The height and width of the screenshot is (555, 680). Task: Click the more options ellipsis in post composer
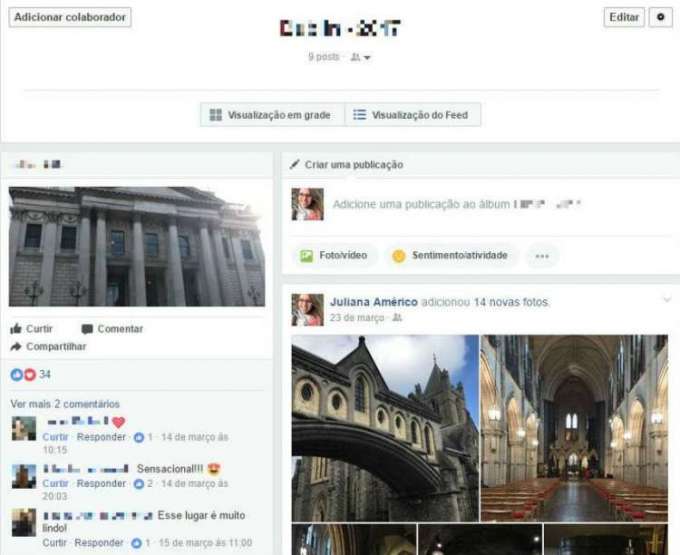[x=541, y=256]
